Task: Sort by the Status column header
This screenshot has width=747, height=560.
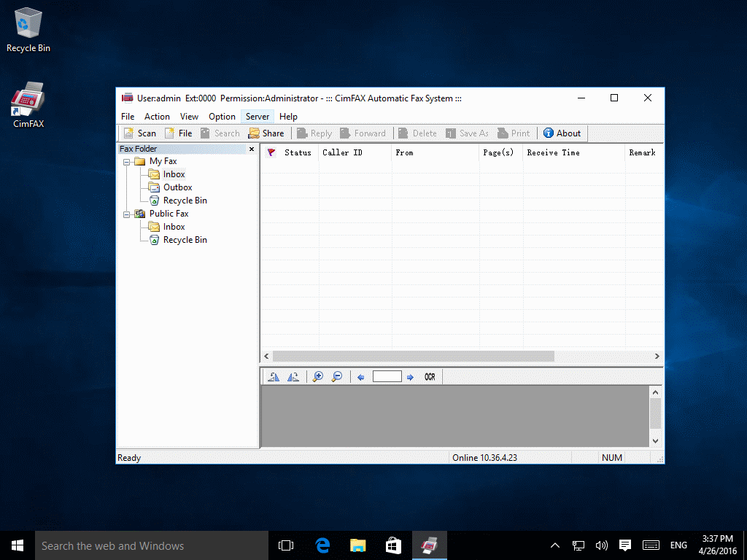Action: pos(298,152)
